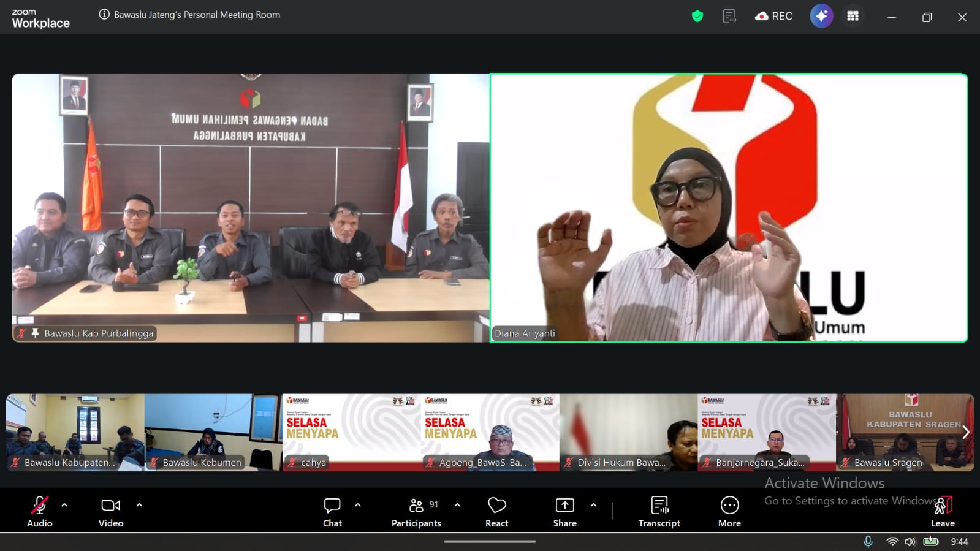Open the Participants list
Viewport: 980px width, 551px height.
[x=416, y=512]
